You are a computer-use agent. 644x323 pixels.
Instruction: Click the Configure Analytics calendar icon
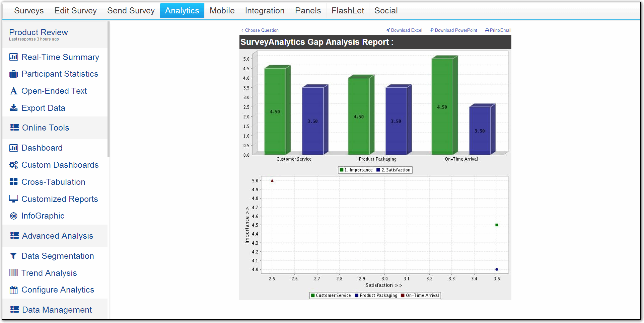(x=13, y=290)
